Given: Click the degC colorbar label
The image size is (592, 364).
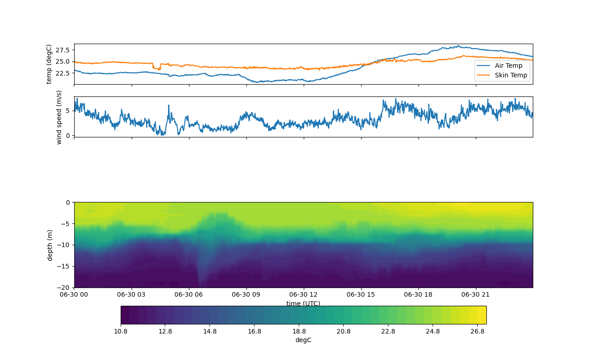Looking at the screenshot, I should tap(303, 340).
